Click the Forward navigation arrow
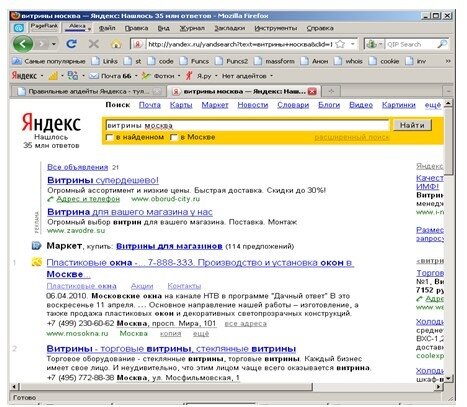The width and height of the screenshot is (467, 407). [42, 44]
